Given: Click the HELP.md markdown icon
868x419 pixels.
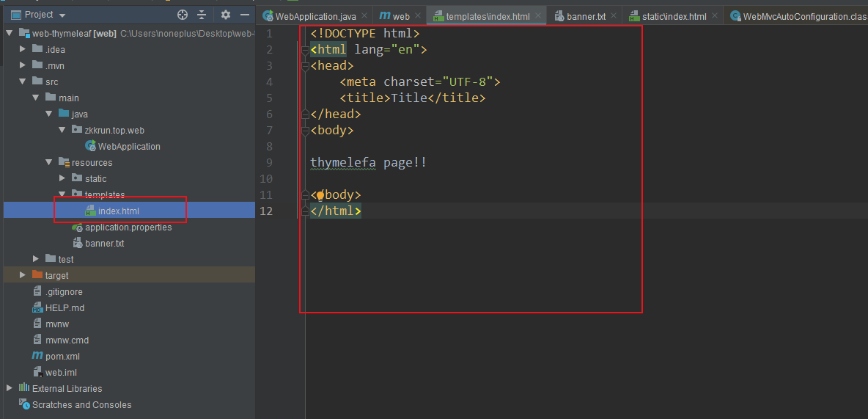Looking at the screenshot, I should pos(37,307).
